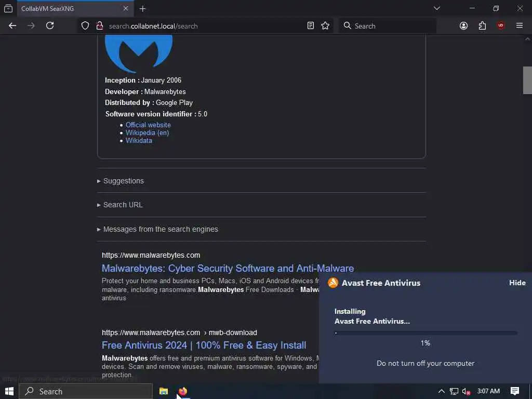This screenshot has height=399, width=532.
Task: Focus the Firefox search box
Action: (x=387, y=26)
